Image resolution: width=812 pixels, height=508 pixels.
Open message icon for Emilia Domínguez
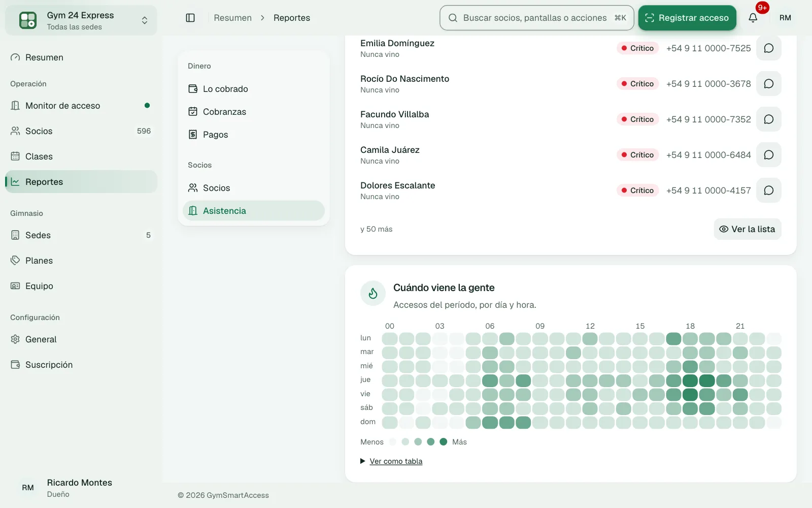tap(769, 48)
